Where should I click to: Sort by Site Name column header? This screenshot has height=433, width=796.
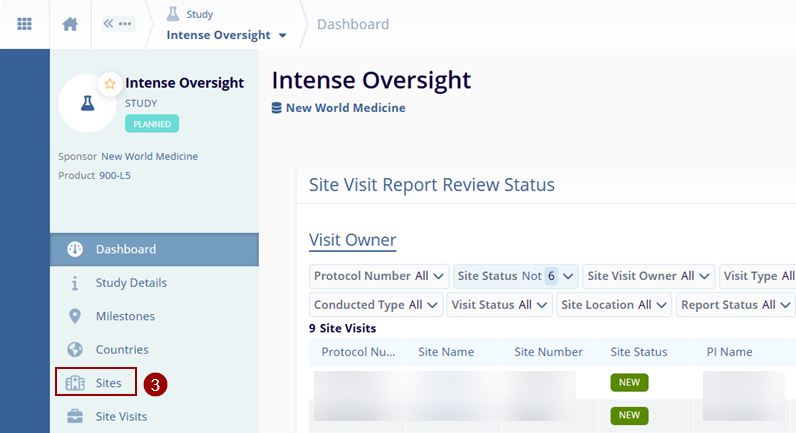[445, 352]
